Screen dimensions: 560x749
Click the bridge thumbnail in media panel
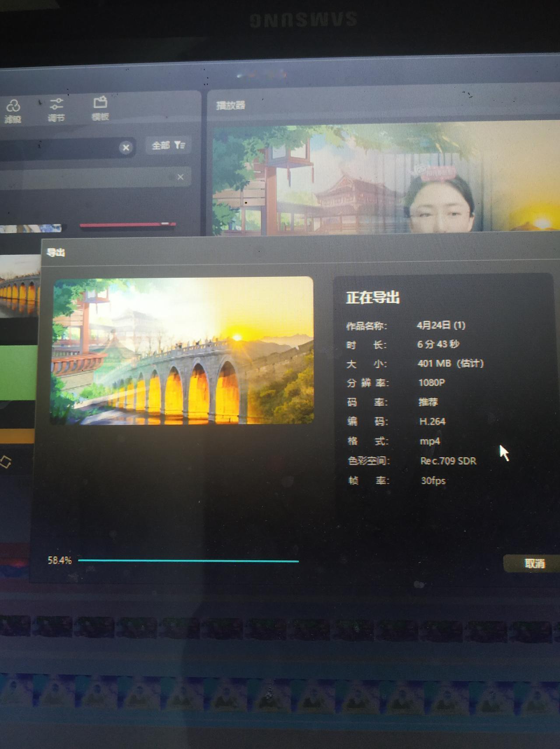(x=20, y=287)
